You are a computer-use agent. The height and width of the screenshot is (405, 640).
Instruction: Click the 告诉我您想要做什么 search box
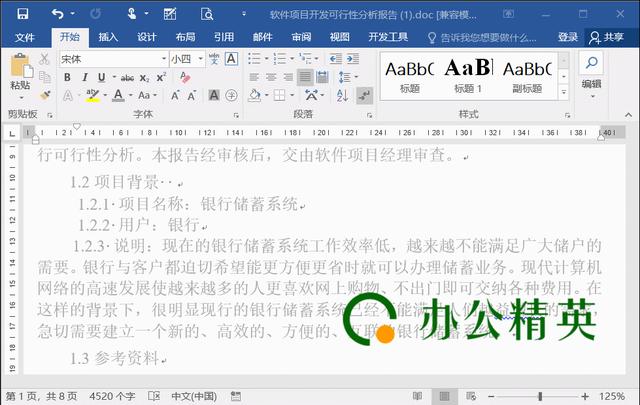click(482, 38)
